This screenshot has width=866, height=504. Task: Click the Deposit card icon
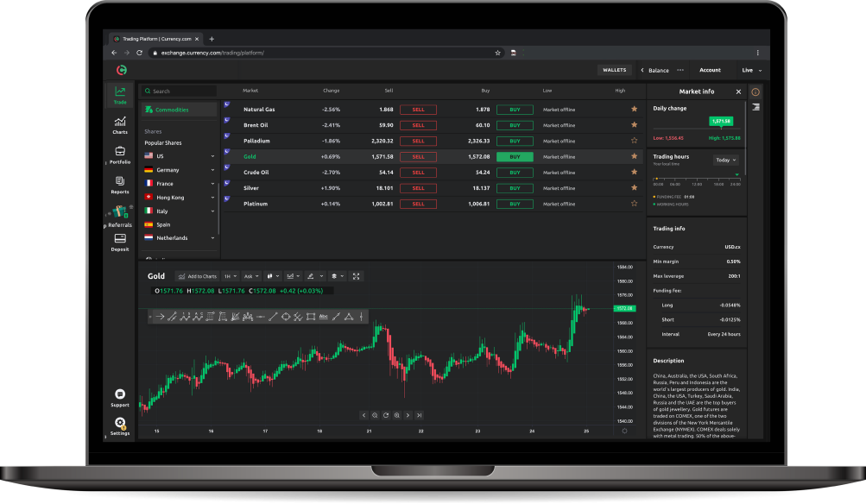click(x=120, y=241)
